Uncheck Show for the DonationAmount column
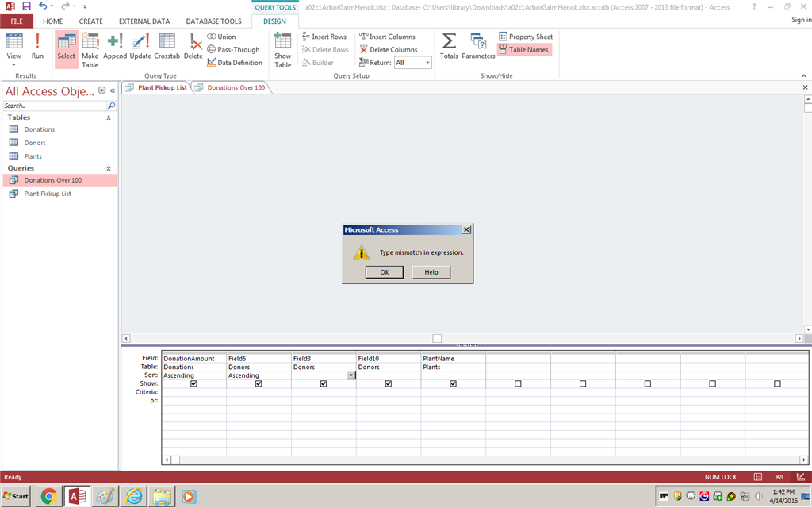The image size is (812, 508). coord(193,383)
